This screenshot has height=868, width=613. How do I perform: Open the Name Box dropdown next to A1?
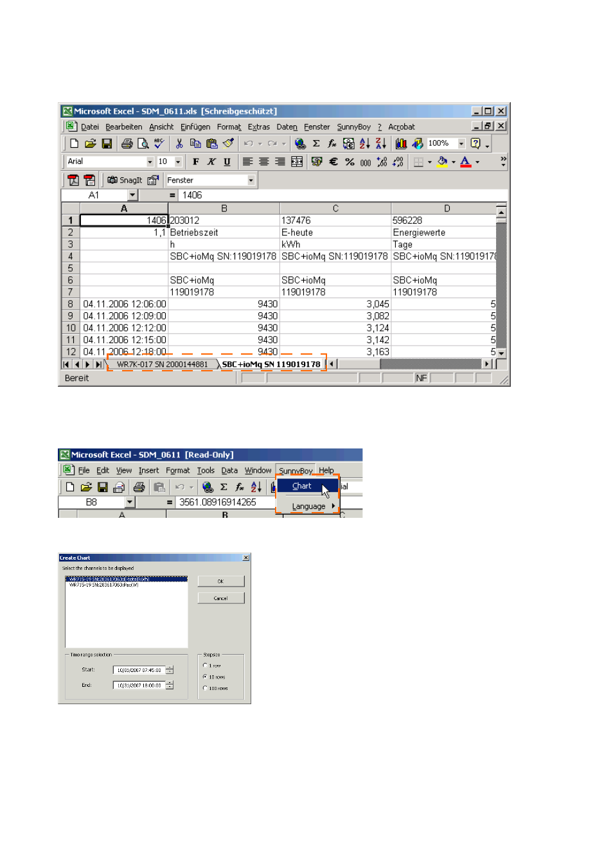click(132, 195)
